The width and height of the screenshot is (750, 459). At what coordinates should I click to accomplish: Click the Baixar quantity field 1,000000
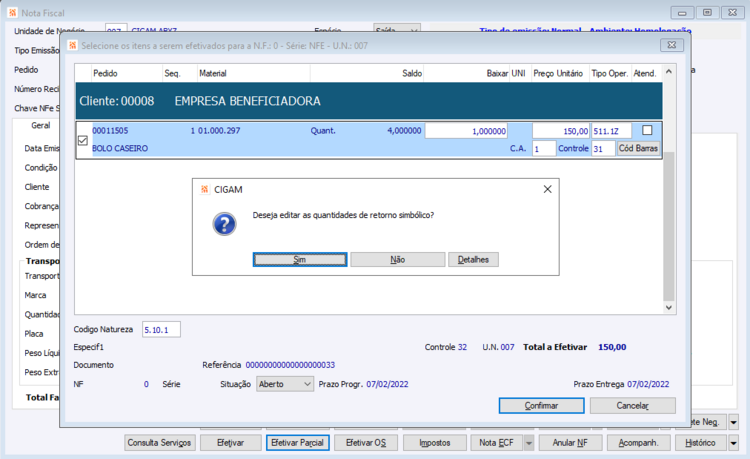tap(466, 131)
